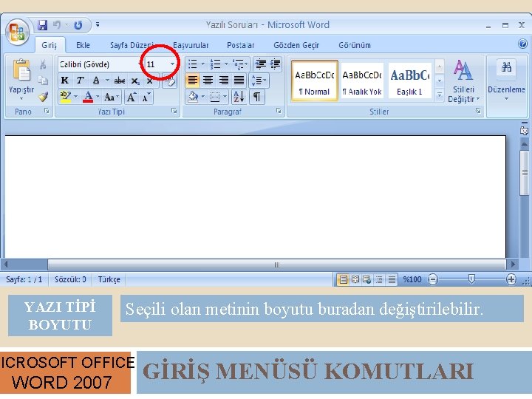The width and height of the screenshot is (532, 399).
Task: Expand the Yazı Tipi dialog launcher
Action: pyautogui.click(x=174, y=111)
